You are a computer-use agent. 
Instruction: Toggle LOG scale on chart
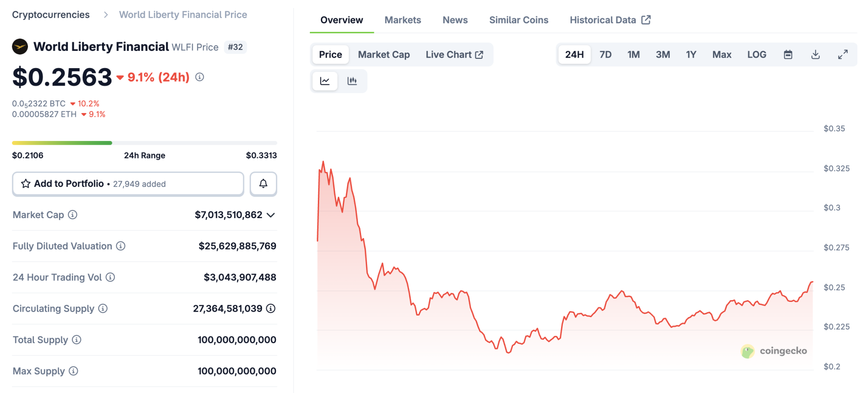pos(757,55)
